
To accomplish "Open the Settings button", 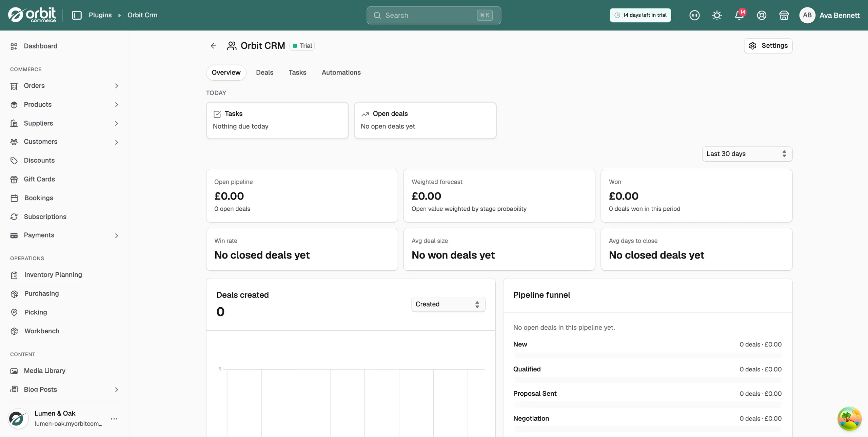I will pos(768,46).
